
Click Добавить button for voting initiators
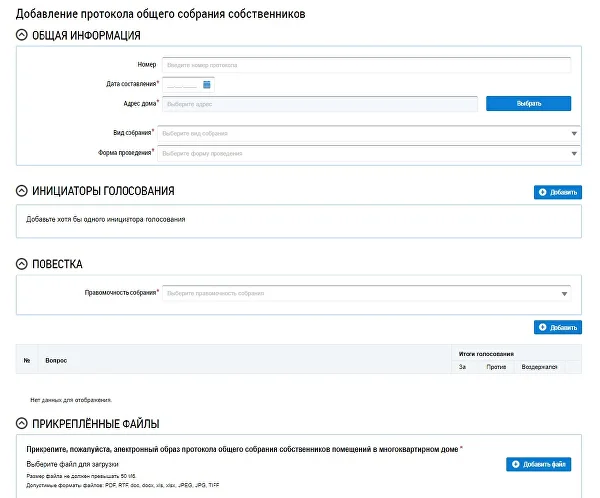pyautogui.click(x=557, y=191)
